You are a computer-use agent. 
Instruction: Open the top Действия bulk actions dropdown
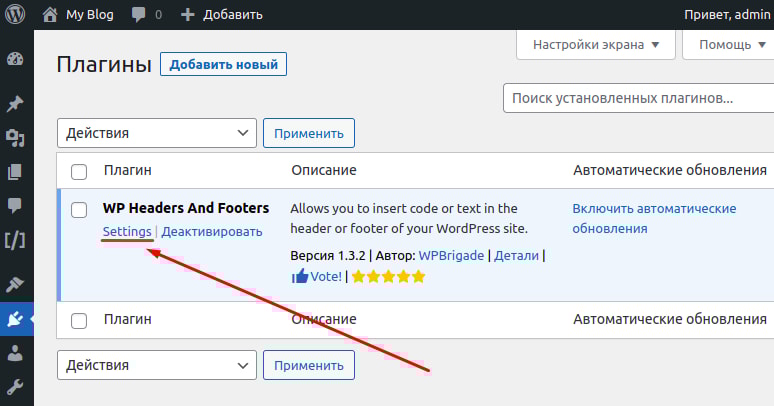(157, 133)
